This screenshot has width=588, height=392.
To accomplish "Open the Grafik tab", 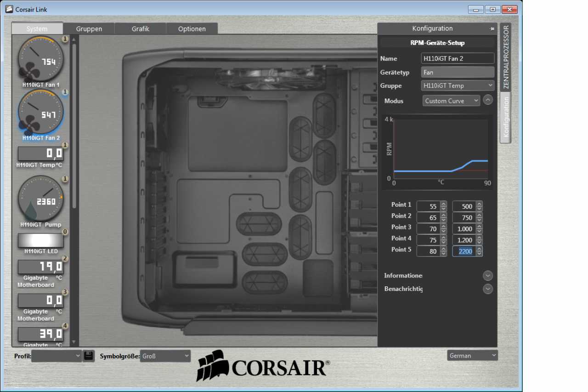I will (x=141, y=28).
